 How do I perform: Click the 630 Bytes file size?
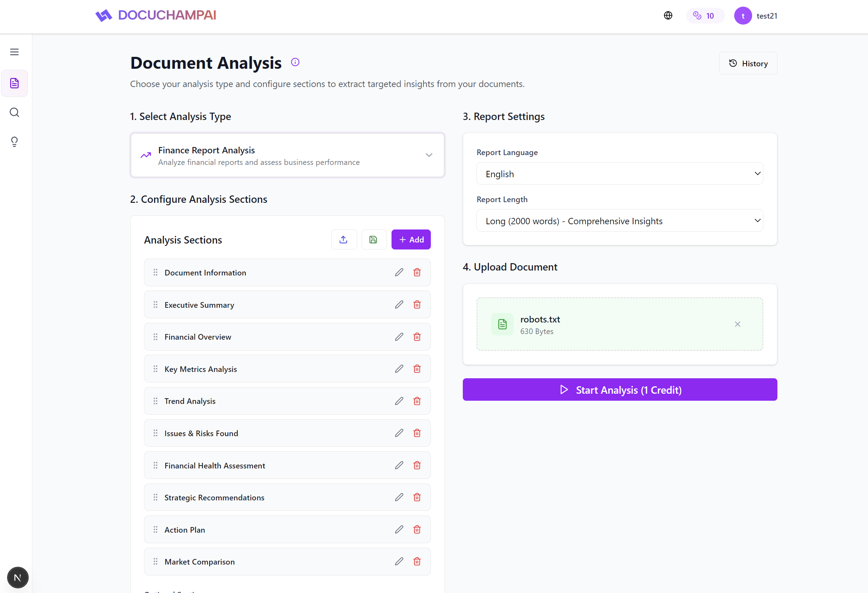pyautogui.click(x=537, y=331)
